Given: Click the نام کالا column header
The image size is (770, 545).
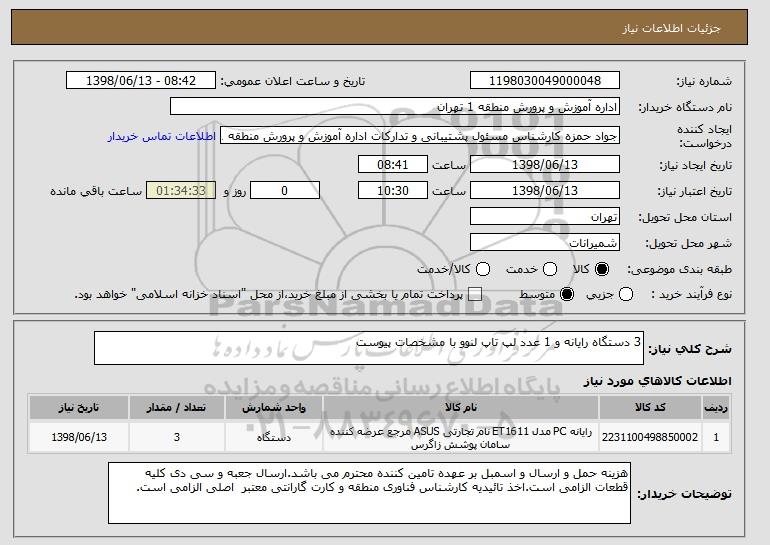Looking at the screenshot, I should (x=461, y=408).
